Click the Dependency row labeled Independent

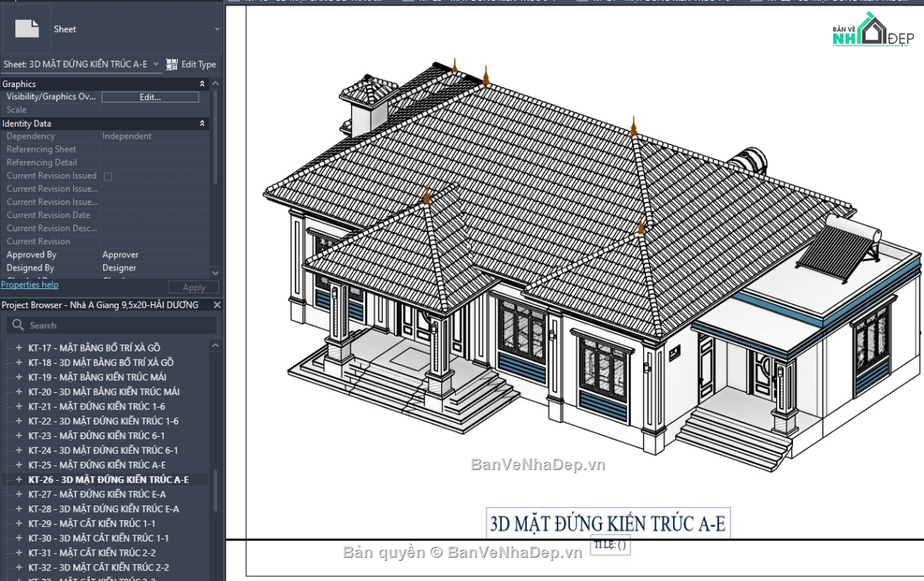(x=105, y=137)
